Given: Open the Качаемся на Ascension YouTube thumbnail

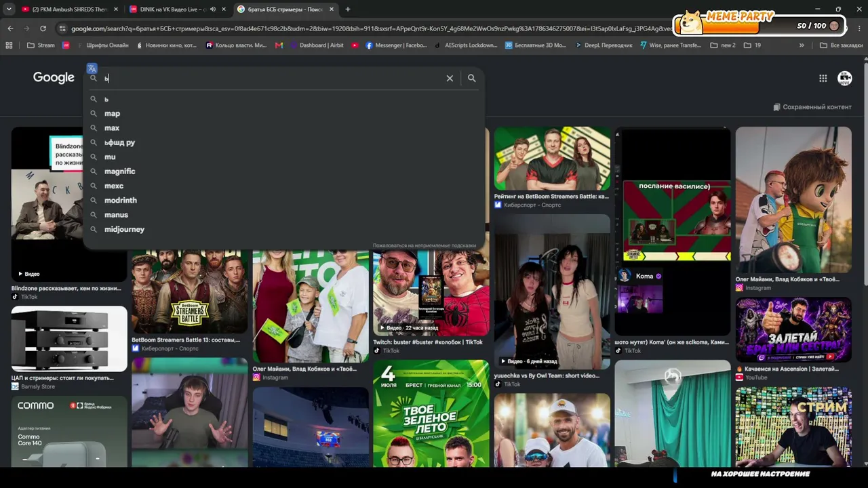Looking at the screenshot, I should (793, 330).
